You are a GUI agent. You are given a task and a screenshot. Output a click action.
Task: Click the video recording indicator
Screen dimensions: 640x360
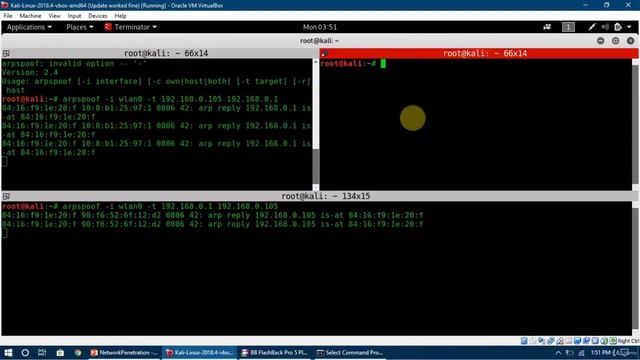(x=586, y=340)
